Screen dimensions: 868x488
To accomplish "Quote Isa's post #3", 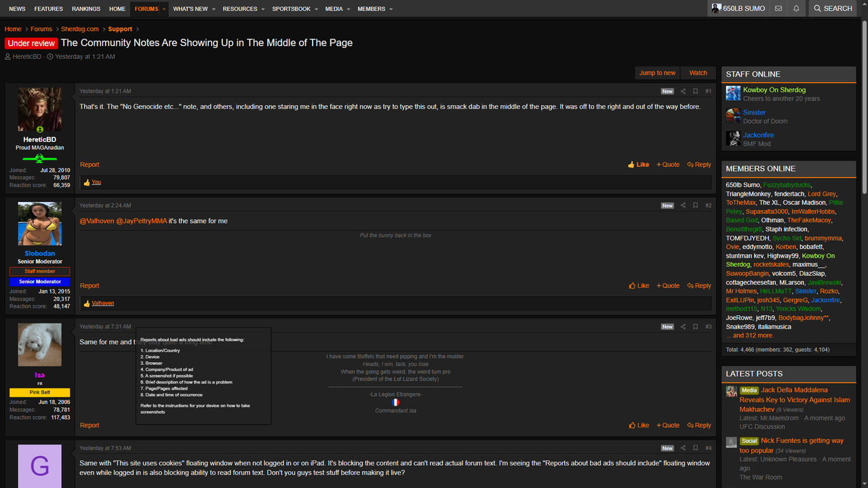I will (x=668, y=426).
